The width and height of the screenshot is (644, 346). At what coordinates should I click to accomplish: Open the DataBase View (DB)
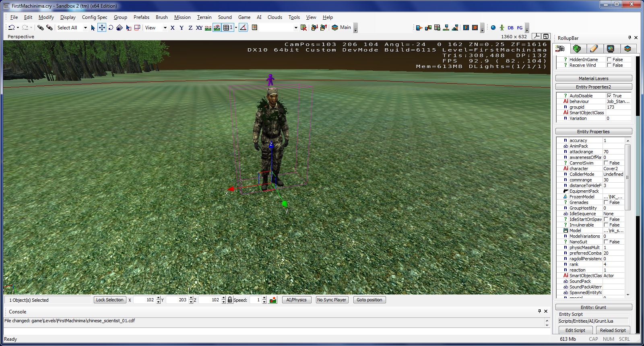coord(510,28)
